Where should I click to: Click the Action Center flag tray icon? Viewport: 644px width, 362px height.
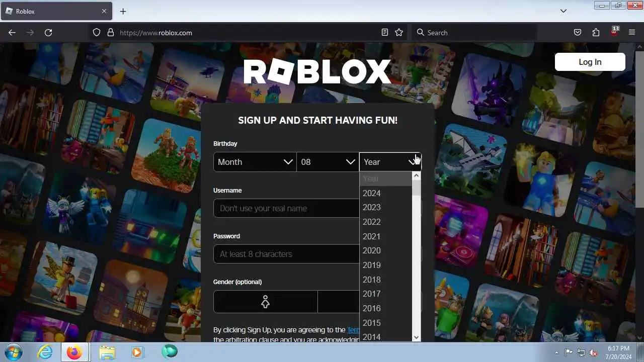coord(569,352)
